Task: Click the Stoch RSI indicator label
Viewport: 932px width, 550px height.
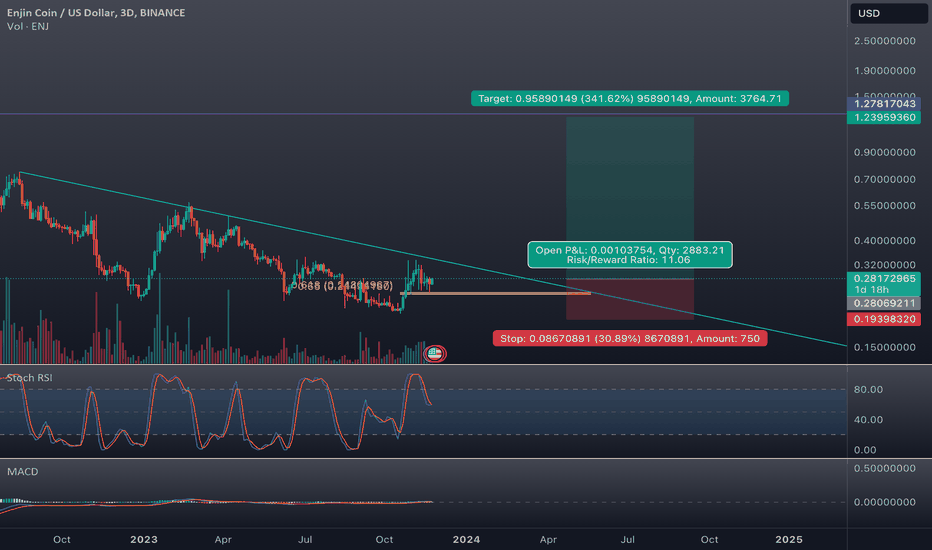Action: point(30,378)
